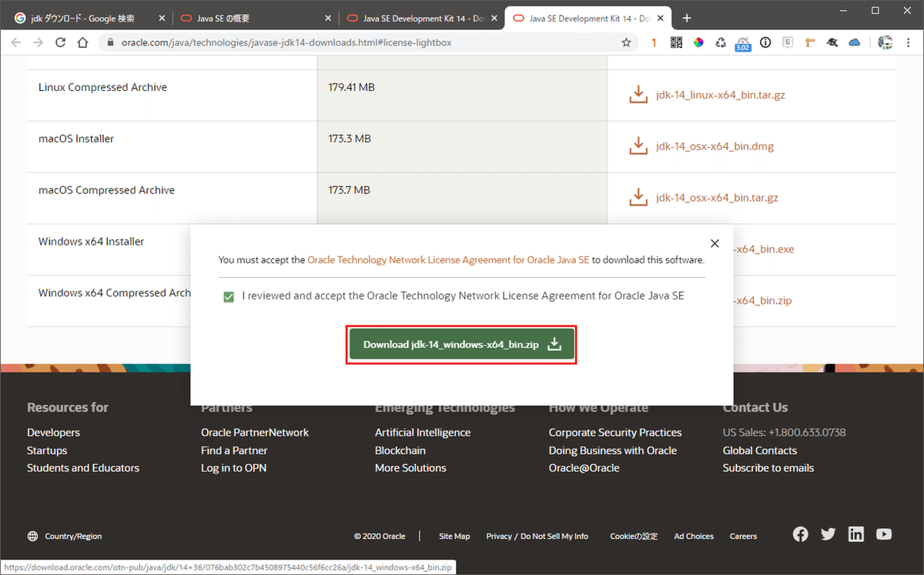The image size is (924, 575).
Task: Download icon for jdk-14_osx-x64_bin.tar.gz
Action: [638, 197]
